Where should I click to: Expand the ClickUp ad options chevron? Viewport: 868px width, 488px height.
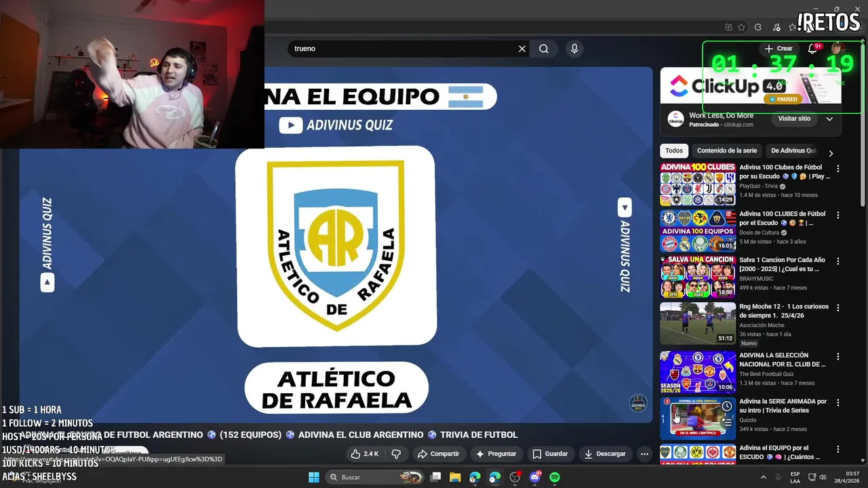pyautogui.click(x=829, y=119)
